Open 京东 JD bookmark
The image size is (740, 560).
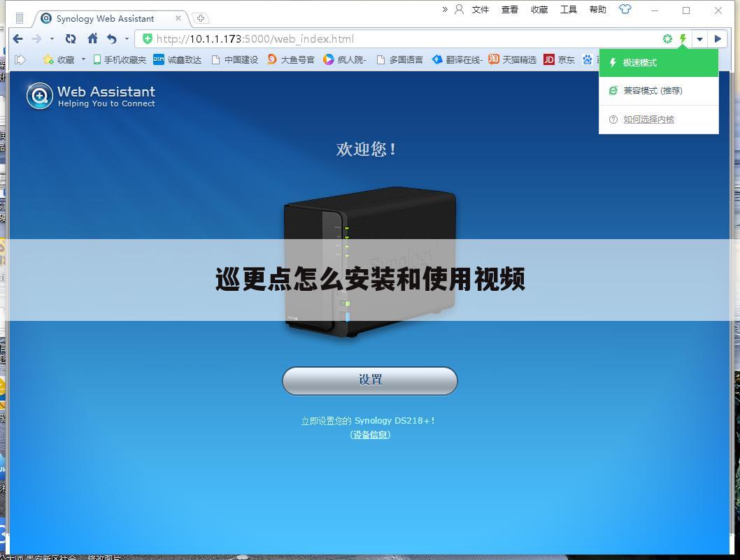[x=560, y=59]
